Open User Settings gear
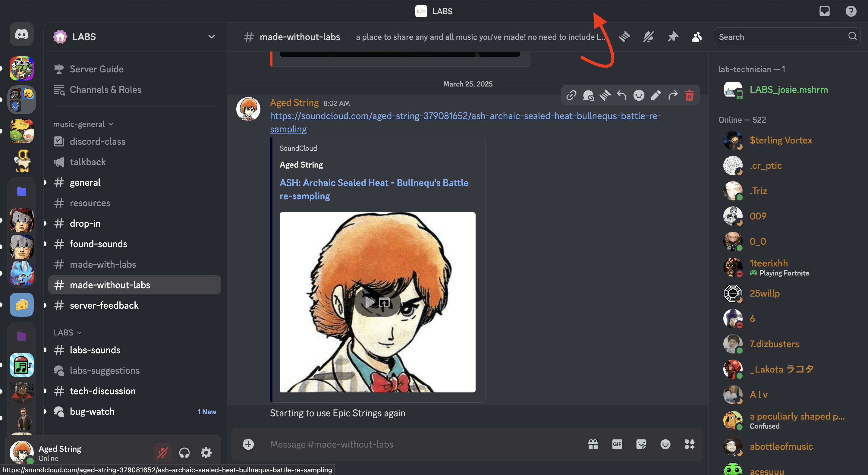 tap(206, 453)
